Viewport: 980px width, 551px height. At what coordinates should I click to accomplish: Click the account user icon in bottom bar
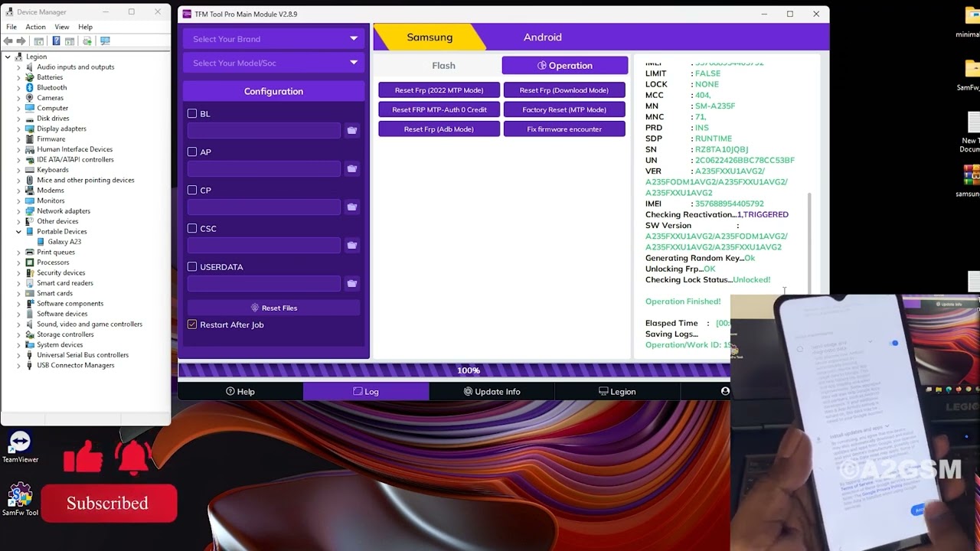[724, 391]
